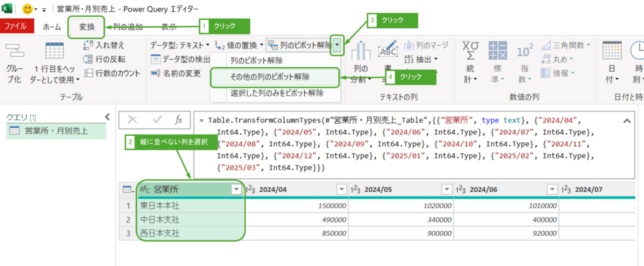
Task: Click the 営業所 ABC data type icon
Action: click(x=145, y=189)
